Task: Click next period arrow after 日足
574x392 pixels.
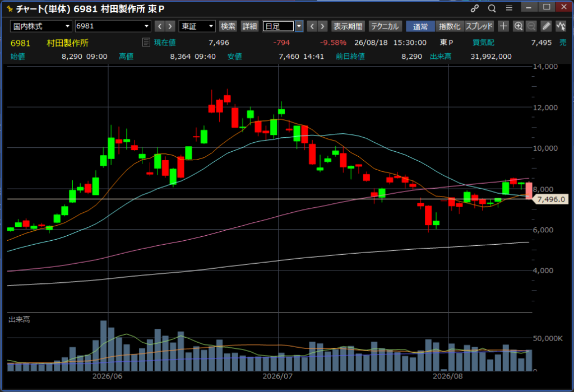Action: coord(322,26)
